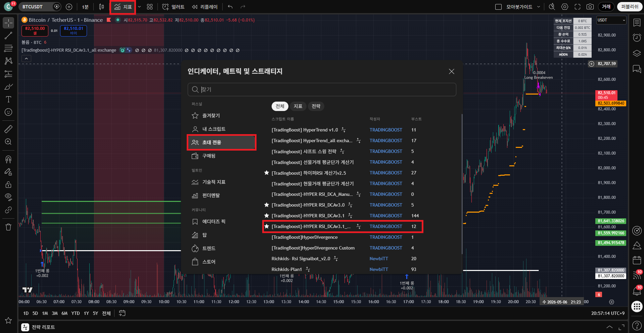The width and height of the screenshot is (644, 333).
Task: Collapse the indicator legend chevron
Action: (27, 59)
